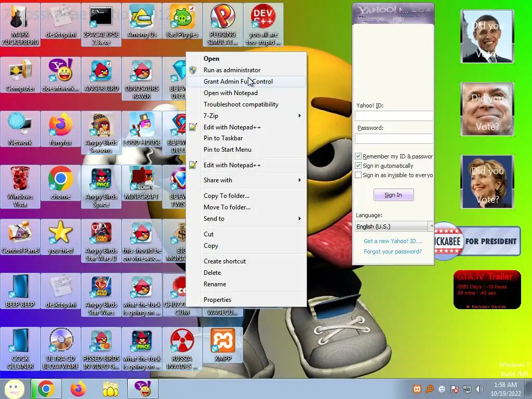532x399 pixels.
Task: Click the chome Chrome desktop icon
Action: [60, 183]
